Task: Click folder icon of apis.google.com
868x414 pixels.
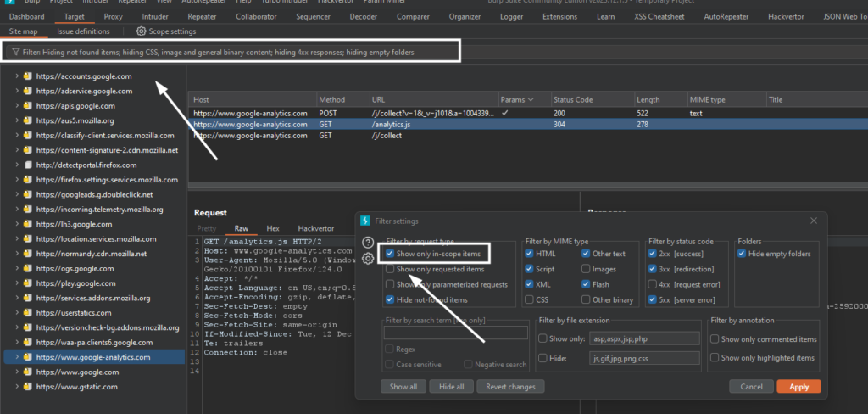Action: (x=27, y=106)
